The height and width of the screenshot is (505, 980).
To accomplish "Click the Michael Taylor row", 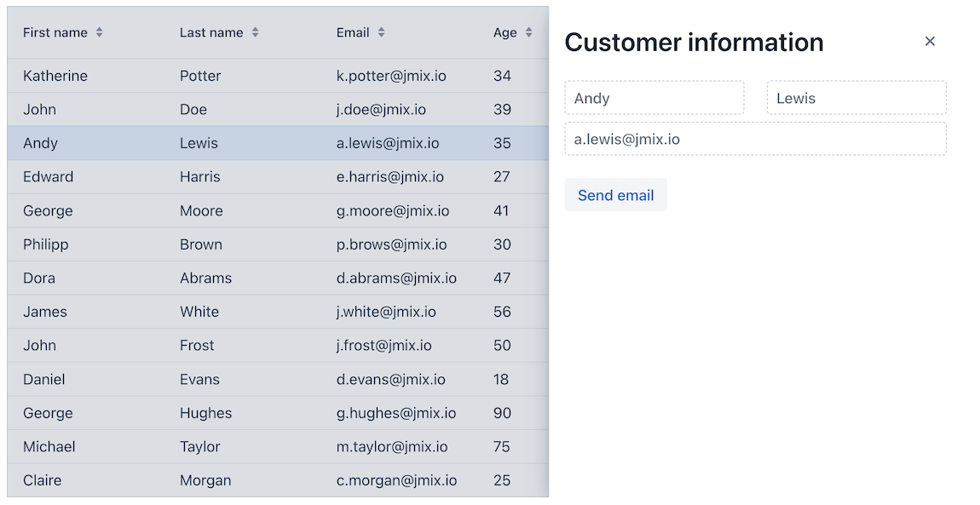I will 256,447.
